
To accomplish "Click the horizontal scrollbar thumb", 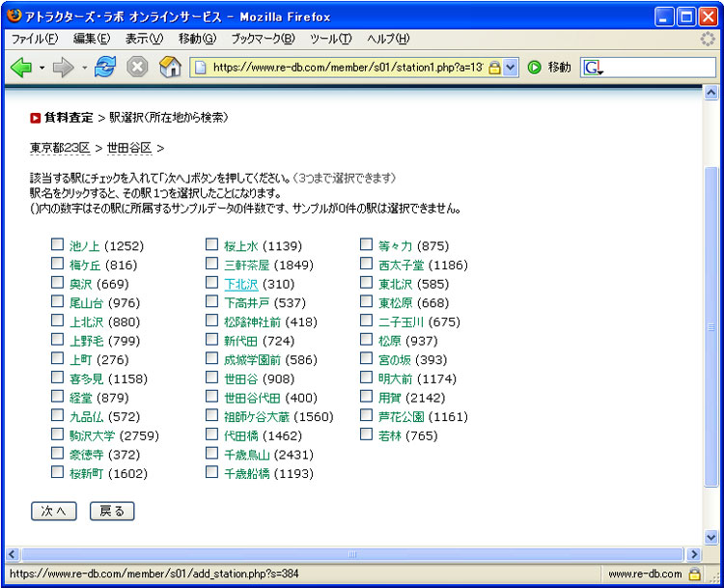I will click(x=352, y=554).
